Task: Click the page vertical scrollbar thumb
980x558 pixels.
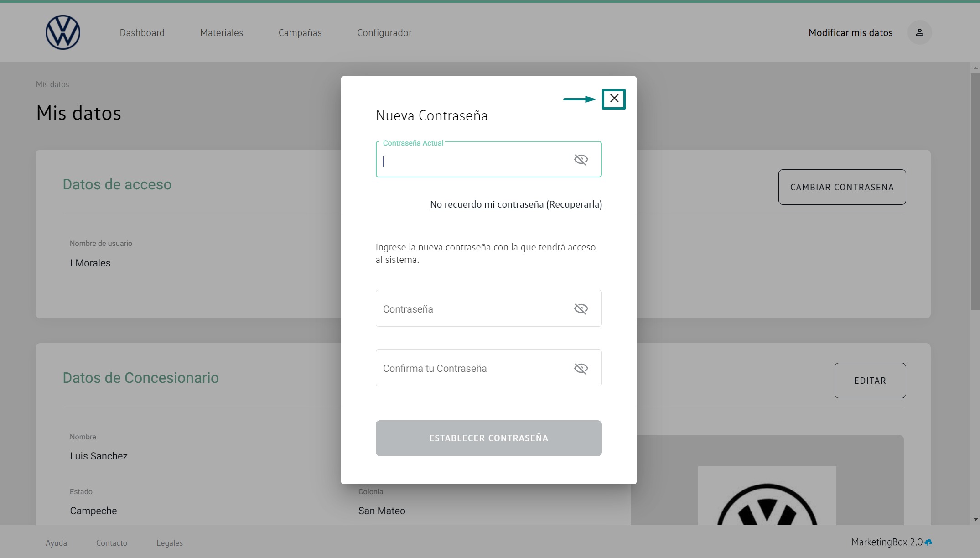Action: tap(975, 192)
